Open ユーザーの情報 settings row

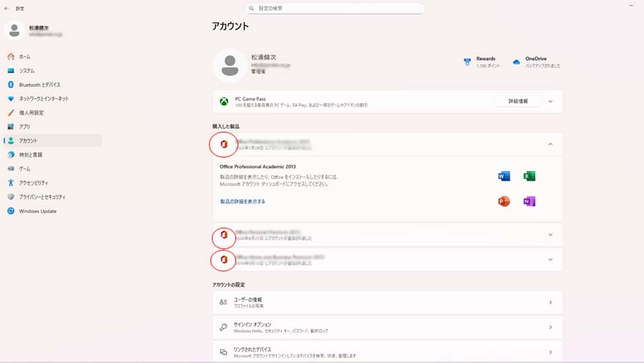pyautogui.click(x=387, y=303)
